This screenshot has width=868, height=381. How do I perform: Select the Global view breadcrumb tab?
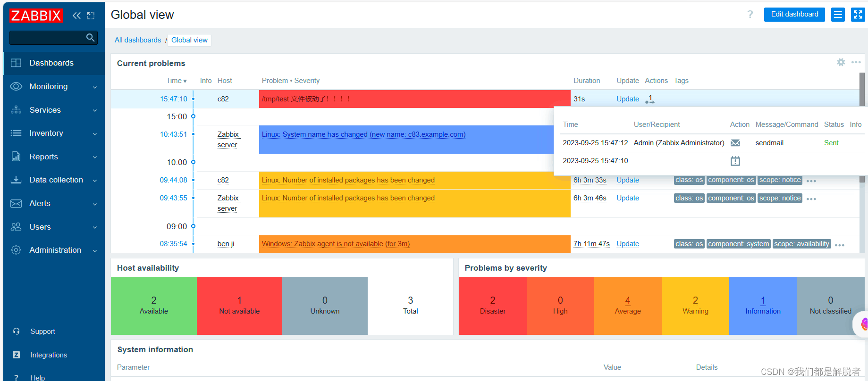(189, 40)
